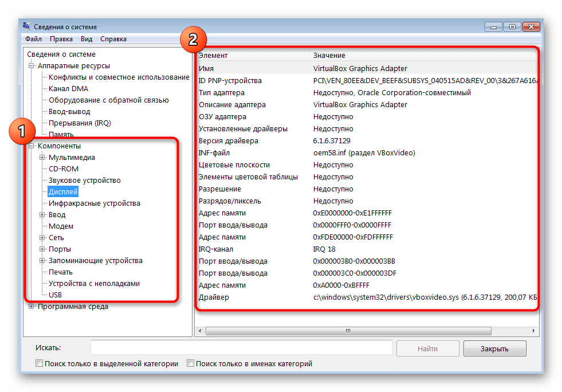Select the Модем item
Image resolution: width=562 pixels, height=392 pixels.
(x=61, y=226)
